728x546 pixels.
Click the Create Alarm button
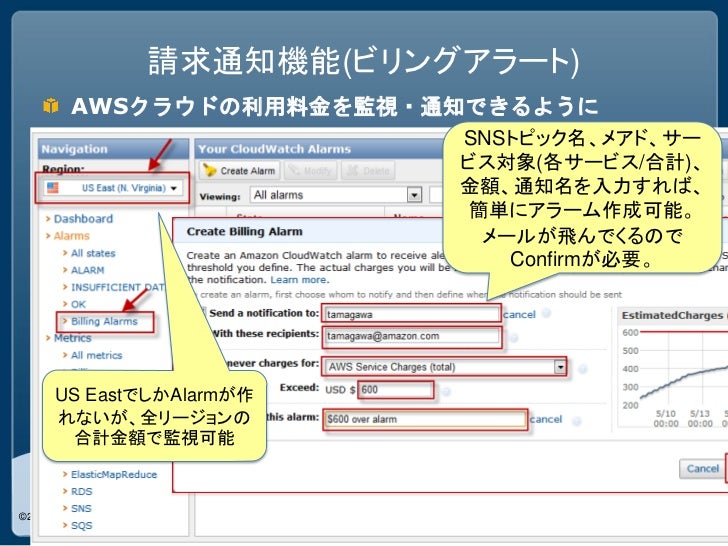tap(240, 171)
